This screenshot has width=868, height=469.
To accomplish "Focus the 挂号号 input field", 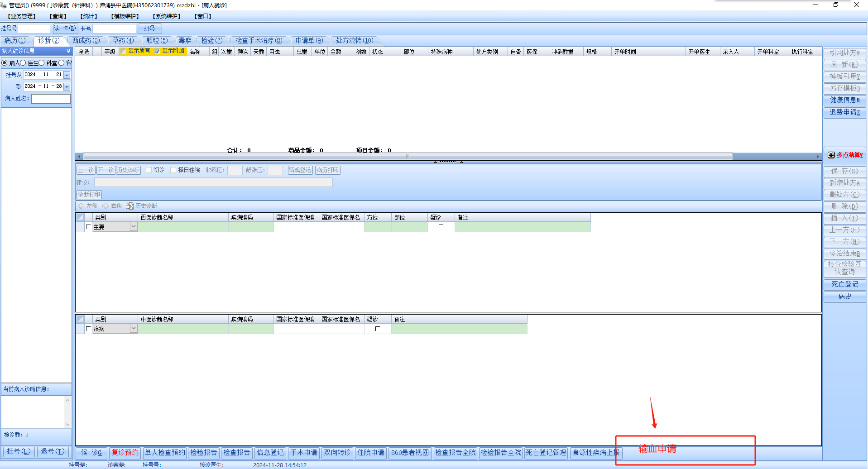I will 34,29.
